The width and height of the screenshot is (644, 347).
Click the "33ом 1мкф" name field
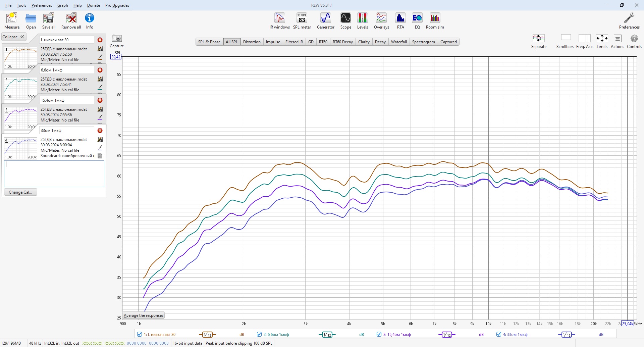[x=67, y=131]
